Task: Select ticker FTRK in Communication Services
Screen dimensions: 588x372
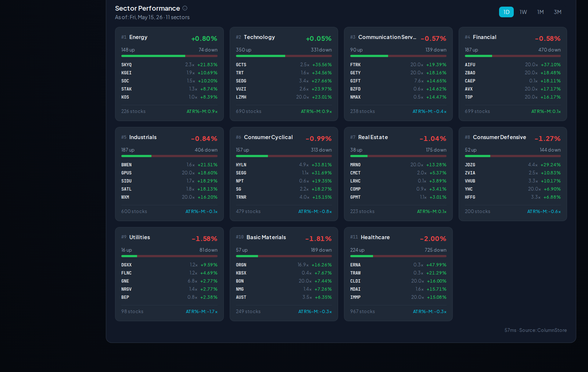Action: tap(355, 65)
